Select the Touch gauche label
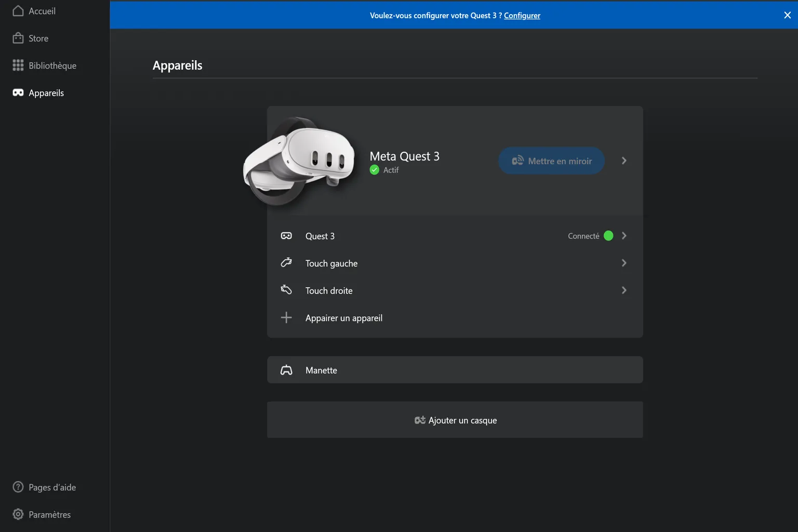Screen dimensions: 798x532 point(331,263)
